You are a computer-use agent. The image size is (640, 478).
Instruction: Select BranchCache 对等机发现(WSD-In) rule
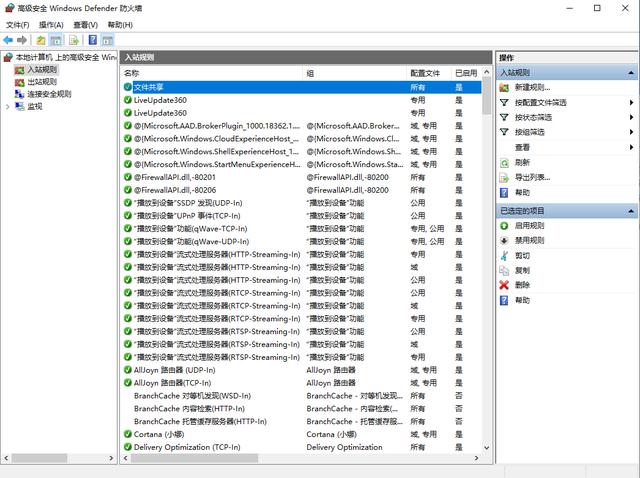[302, 396]
